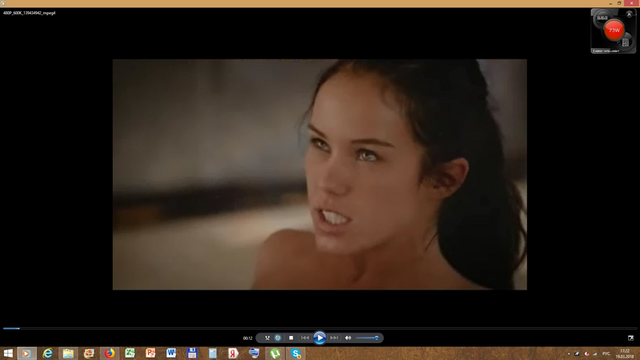This screenshot has height=360, width=640.
Task: Open Excel from the taskbar
Action: pyautogui.click(x=130, y=353)
